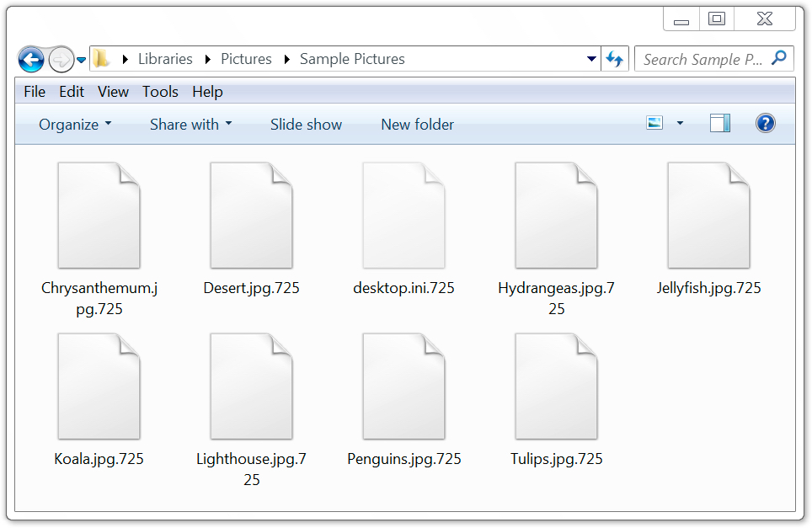
Task: Maximize the Explorer window
Action: [x=717, y=19]
